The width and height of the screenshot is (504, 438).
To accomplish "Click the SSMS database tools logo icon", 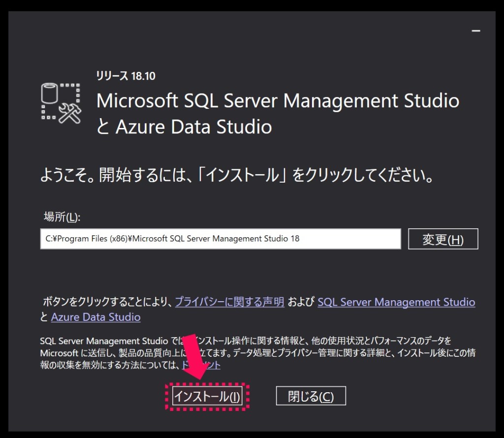I will click(61, 103).
